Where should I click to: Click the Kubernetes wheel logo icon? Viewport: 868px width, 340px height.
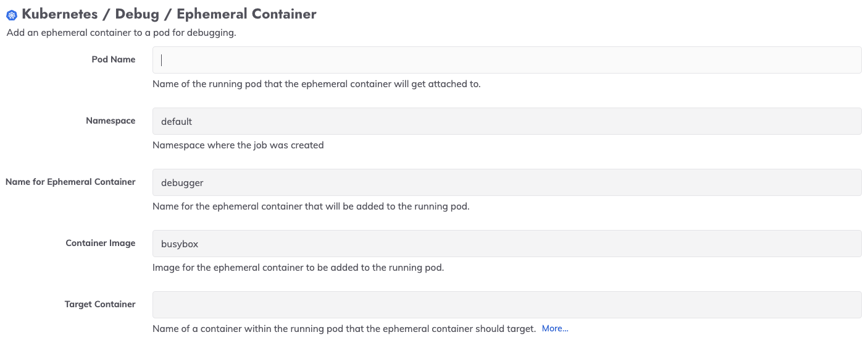pyautogui.click(x=11, y=15)
